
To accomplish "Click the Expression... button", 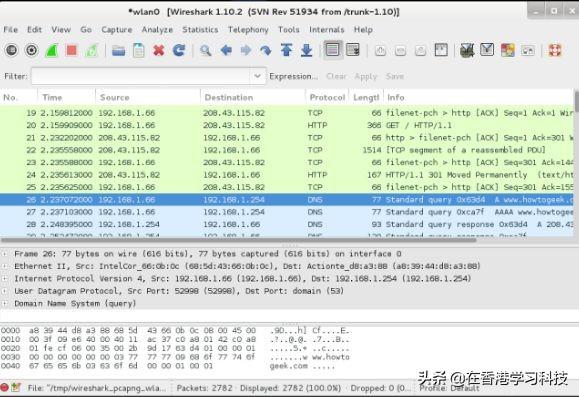I will tap(294, 76).
